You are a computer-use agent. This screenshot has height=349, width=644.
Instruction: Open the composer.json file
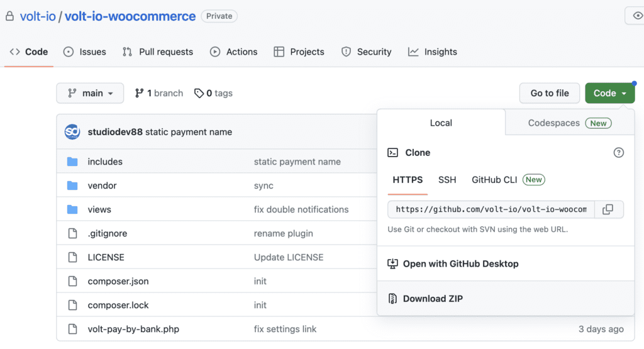[x=118, y=281]
